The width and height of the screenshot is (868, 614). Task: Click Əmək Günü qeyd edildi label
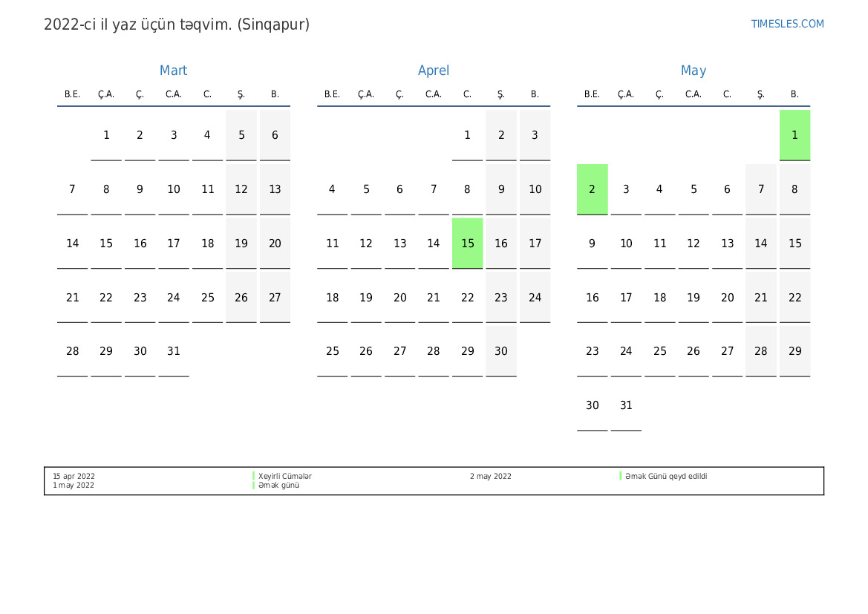(666, 476)
